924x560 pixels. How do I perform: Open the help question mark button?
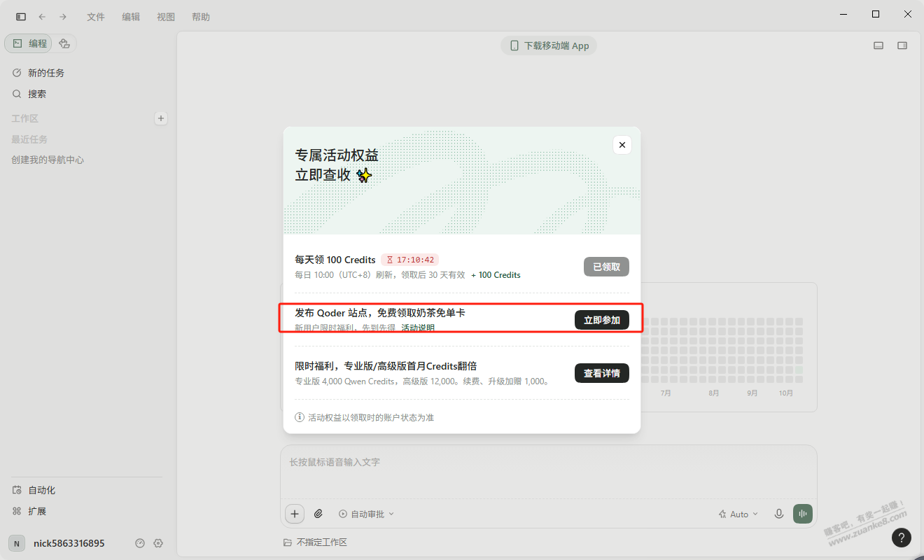[x=902, y=537]
